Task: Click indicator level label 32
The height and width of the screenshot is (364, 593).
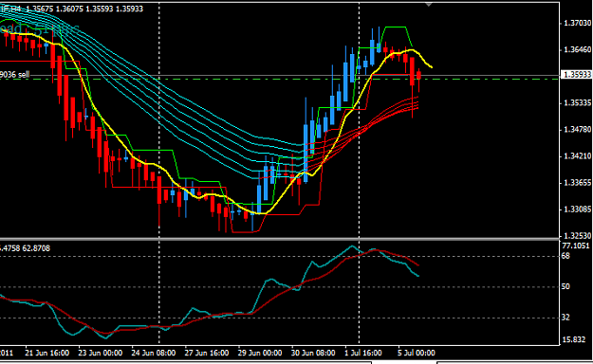Action: click(x=565, y=318)
